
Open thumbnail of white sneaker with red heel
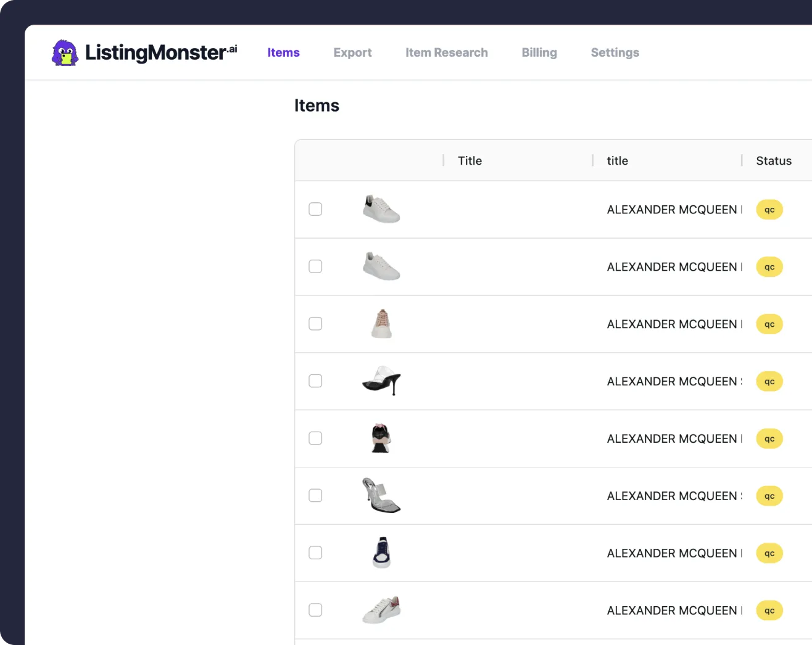381,610
